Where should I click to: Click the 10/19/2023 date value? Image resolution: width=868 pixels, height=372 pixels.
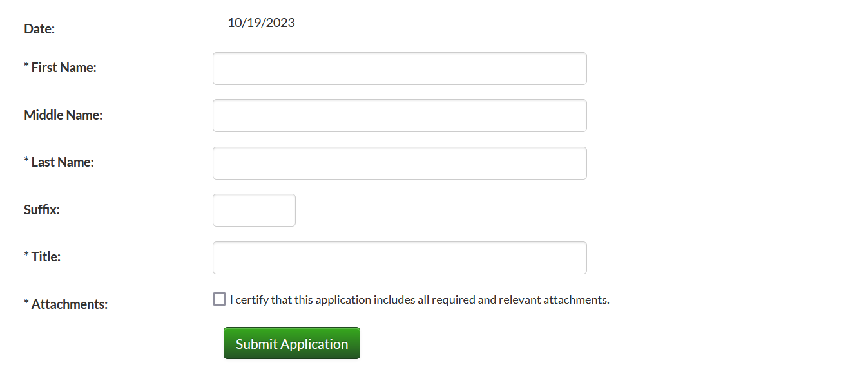tap(261, 23)
